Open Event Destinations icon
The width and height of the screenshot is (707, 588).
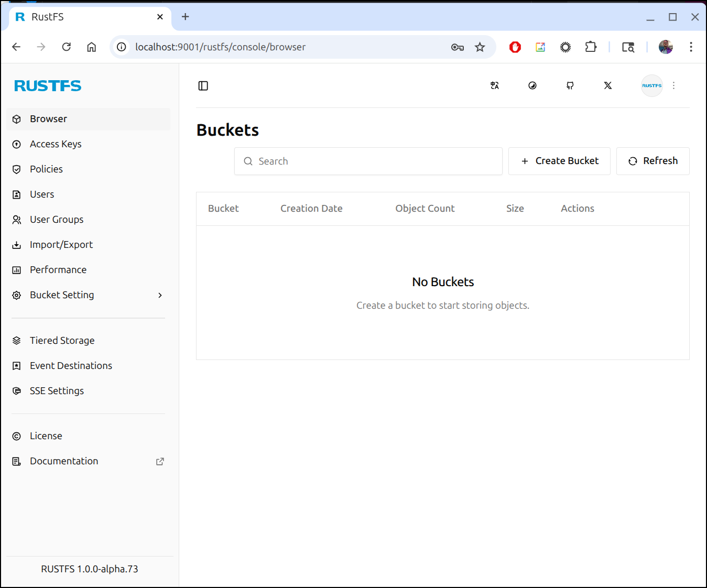tap(17, 366)
